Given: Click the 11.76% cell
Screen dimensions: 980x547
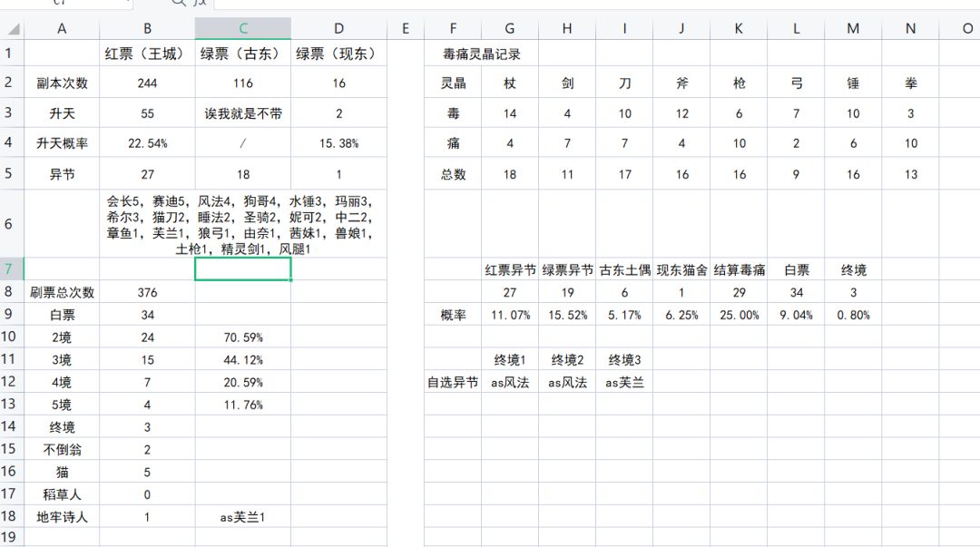Looking at the screenshot, I should (x=243, y=405).
